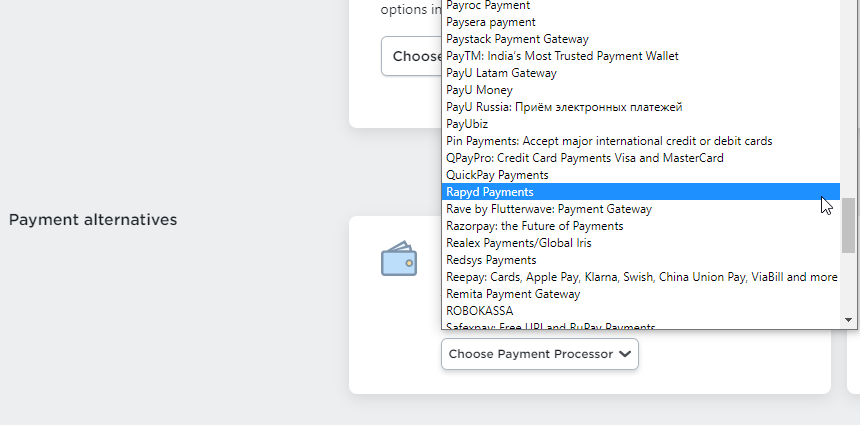Image resolution: width=860 pixels, height=425 pixels.
Task: Select PayTM India's Most Trusted Payment Wallet
Action: coord(562,56)
